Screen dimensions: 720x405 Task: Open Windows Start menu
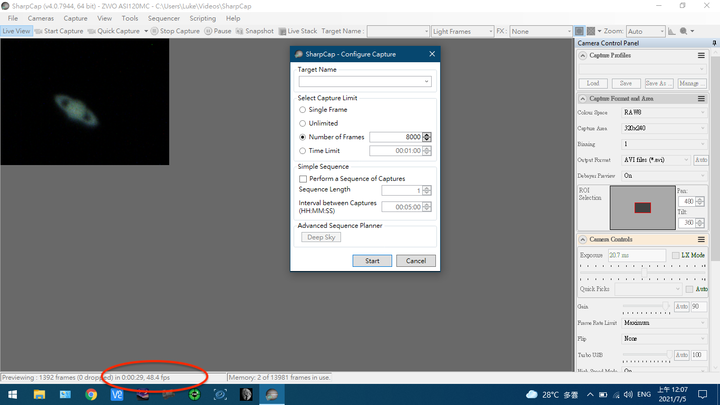tap(13, 395)
